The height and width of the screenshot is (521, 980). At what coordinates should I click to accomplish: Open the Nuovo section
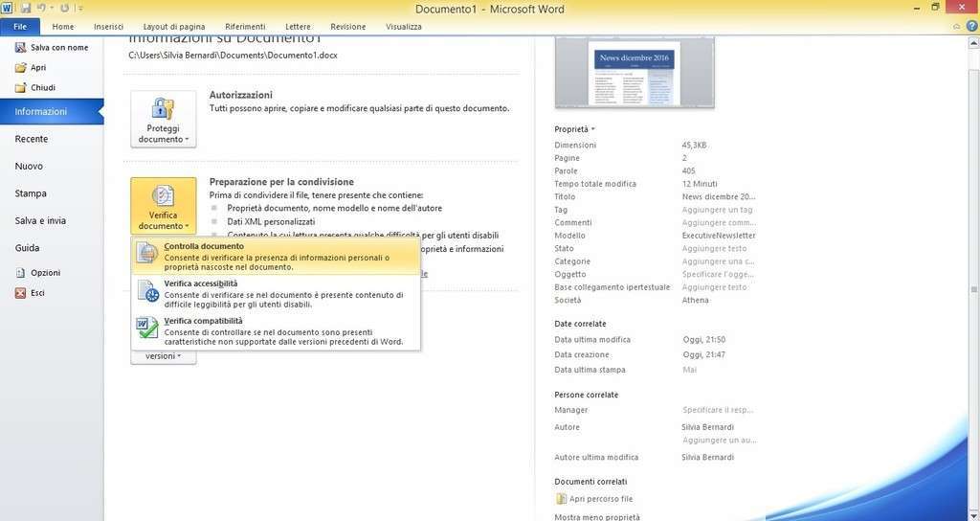coord(29,167)
